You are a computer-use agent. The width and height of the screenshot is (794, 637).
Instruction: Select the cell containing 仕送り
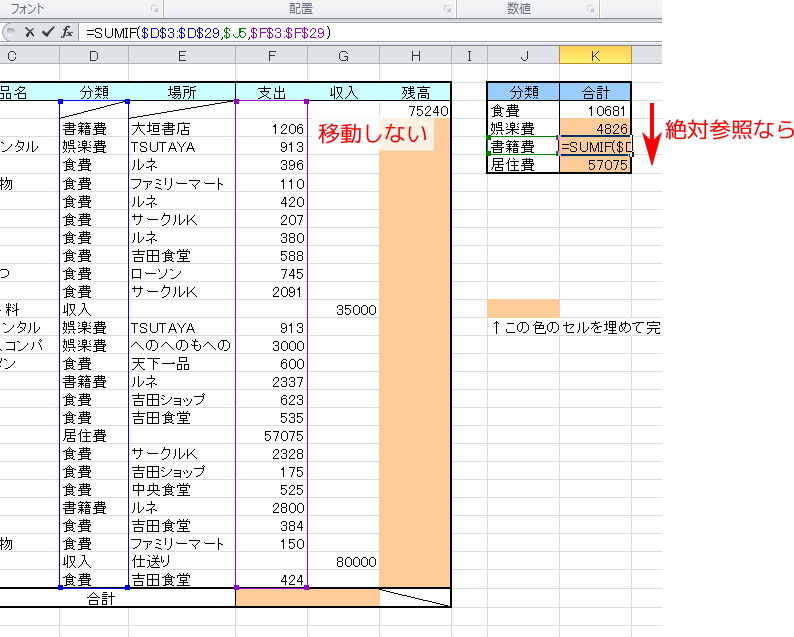(x=182, y=562)
